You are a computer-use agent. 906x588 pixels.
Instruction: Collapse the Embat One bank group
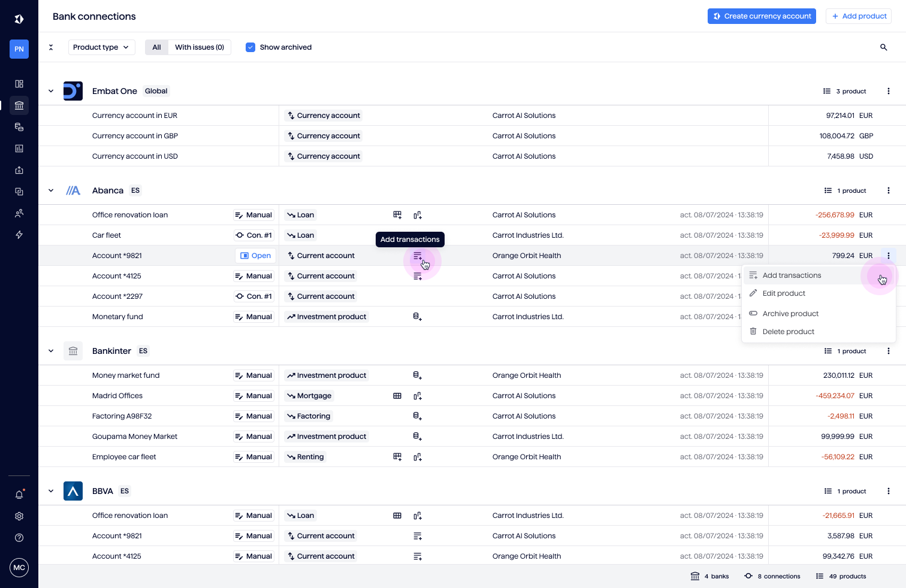coord(51,91)
